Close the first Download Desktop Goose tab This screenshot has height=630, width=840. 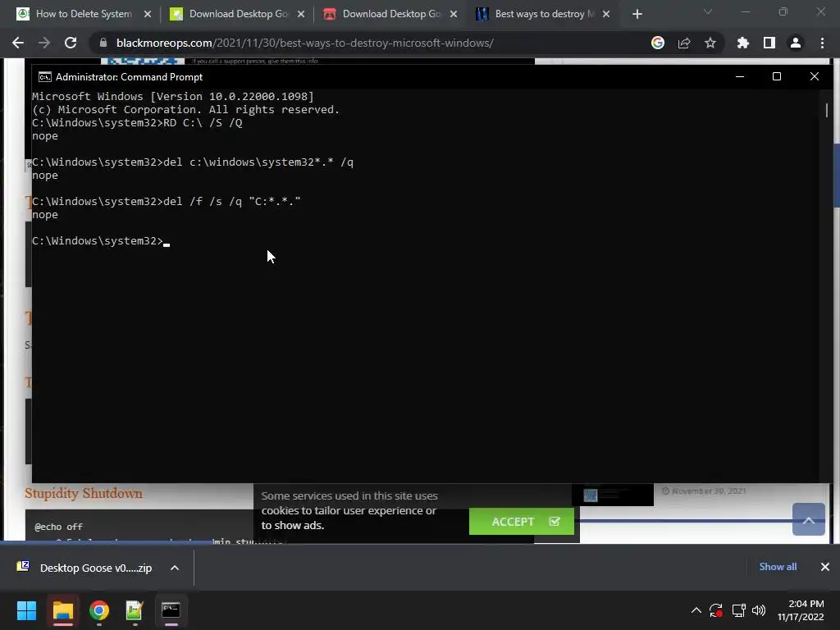click(x=301, y=14)
